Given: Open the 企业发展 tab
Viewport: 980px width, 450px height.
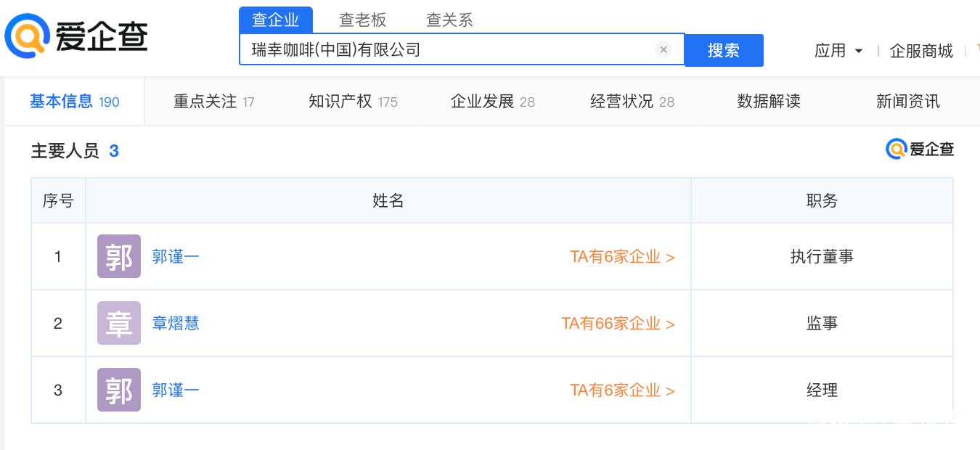Looking at the screenshot, I should 493,102.
